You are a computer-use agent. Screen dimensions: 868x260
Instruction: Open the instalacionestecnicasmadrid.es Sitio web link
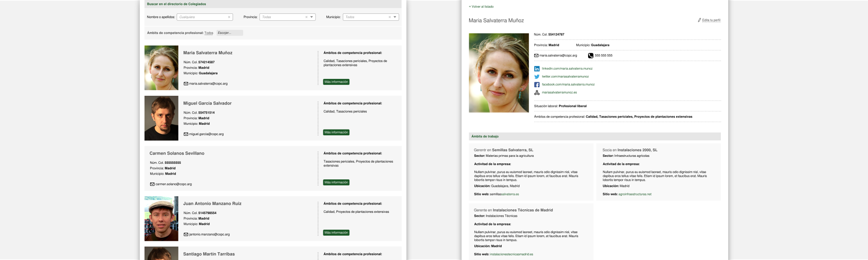(x=512, y=254)
